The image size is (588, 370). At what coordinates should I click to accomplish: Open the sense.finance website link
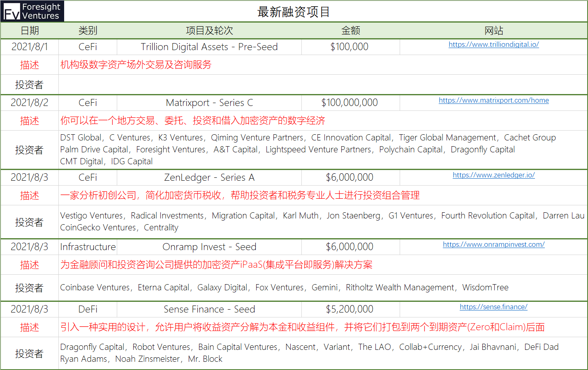493,307
